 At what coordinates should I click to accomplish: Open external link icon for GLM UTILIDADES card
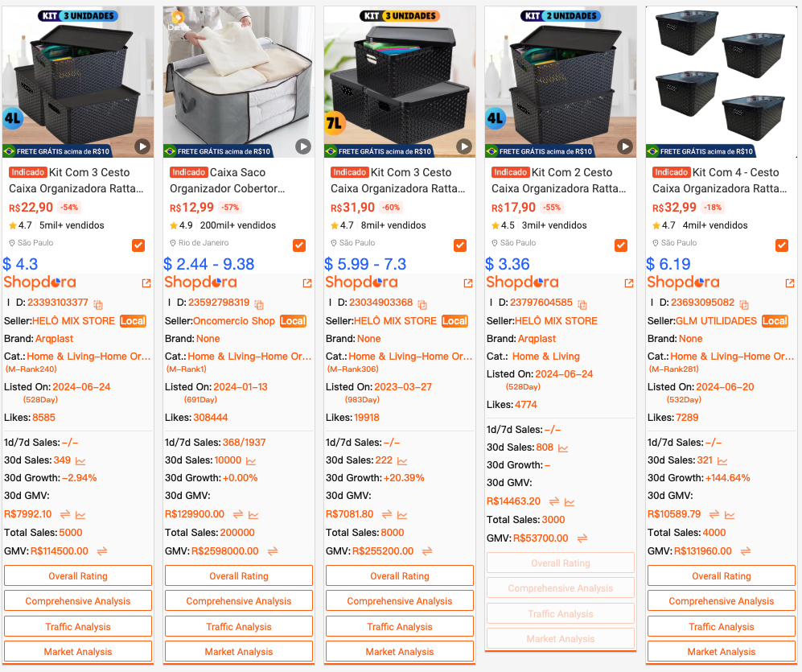pos(790,283)
